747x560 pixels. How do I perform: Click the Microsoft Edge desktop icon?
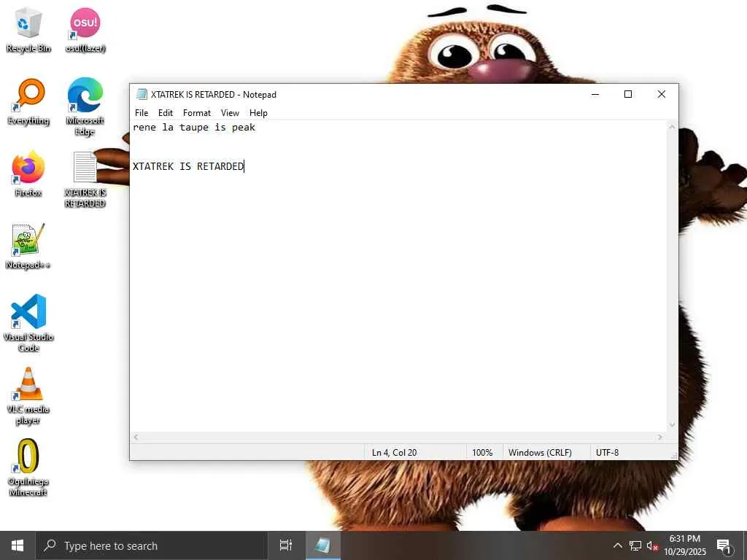click(x=85, y=107)
